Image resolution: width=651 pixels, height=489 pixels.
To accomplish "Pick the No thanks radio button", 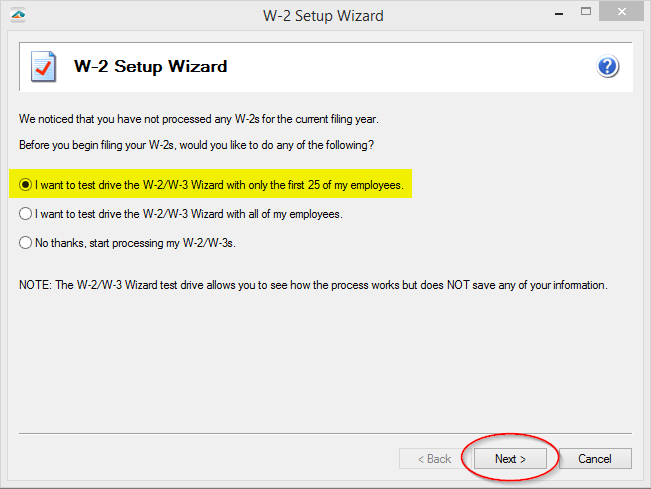I will [25, 242].
